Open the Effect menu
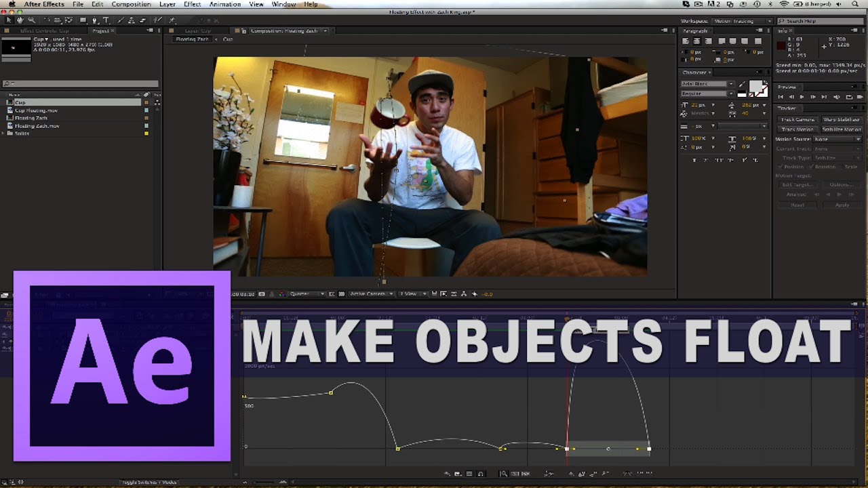Screen dimensions: 868x488 coord(192,4)
